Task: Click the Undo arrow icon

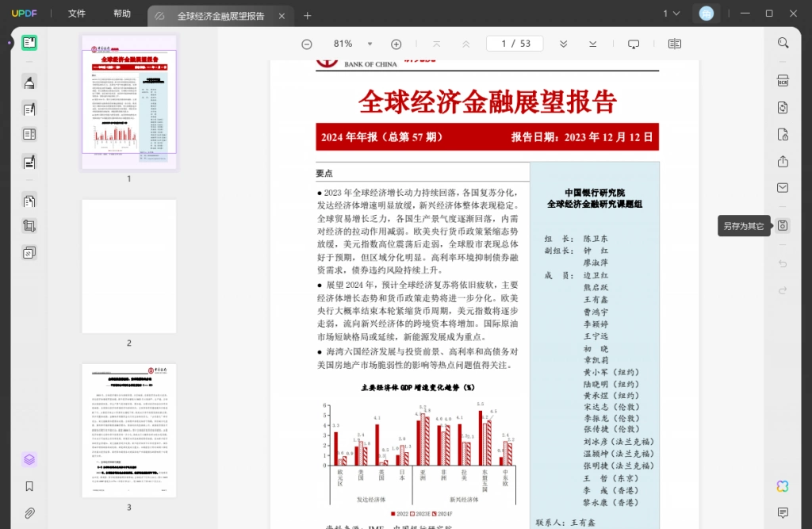Action: 783,264
